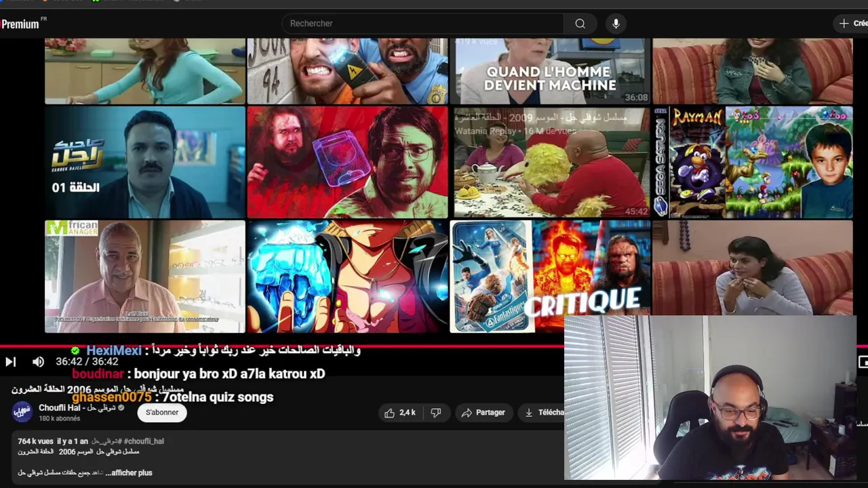Click into the Rechercher search field

point(422,24)
